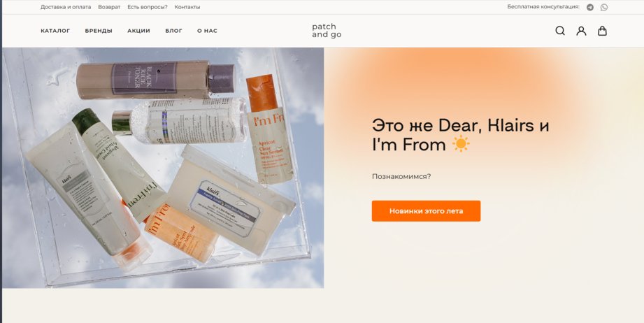Go to the Блог section

173,31
